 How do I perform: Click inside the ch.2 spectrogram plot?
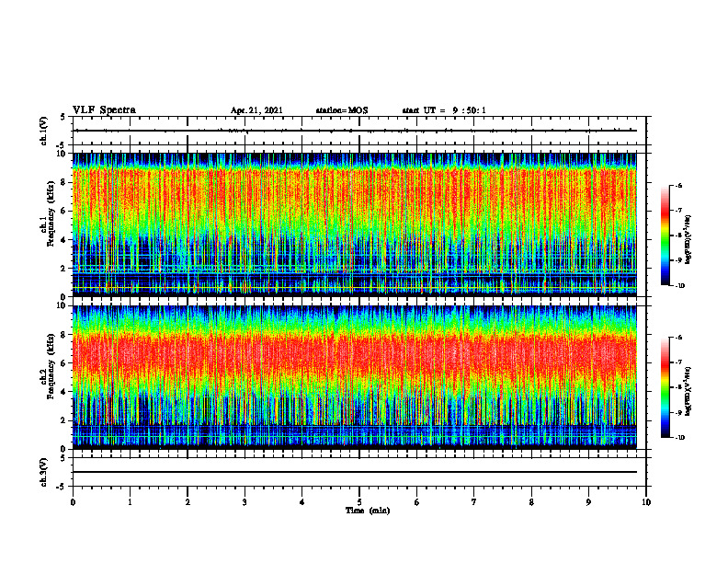pyautogui.click(x=355, y=377)
